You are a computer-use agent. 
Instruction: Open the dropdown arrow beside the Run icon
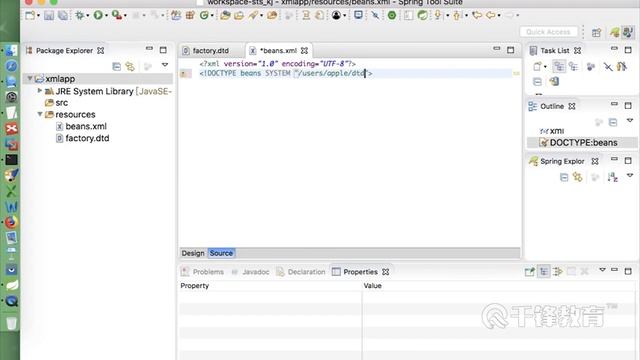coord(106,16)
